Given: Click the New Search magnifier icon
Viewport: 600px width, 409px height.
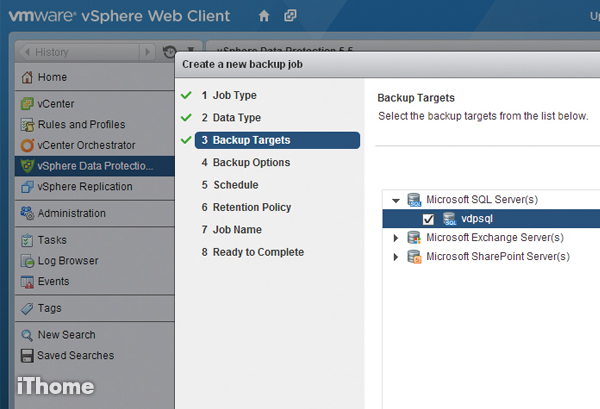Looking at the screenshot, I should (x=28, y=335).
